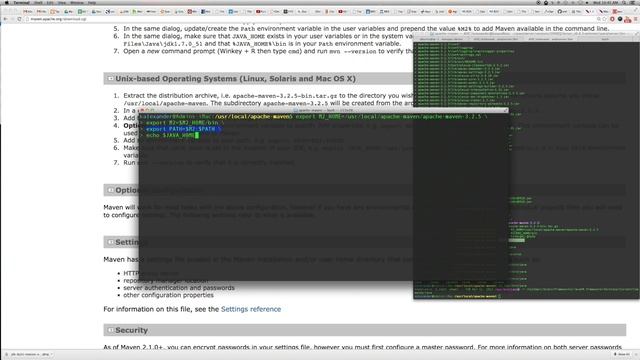Image resolution: width=640 pixels, height=360 pixels.
Task: Open the Shell menu
Action: (x=38, y=2)
